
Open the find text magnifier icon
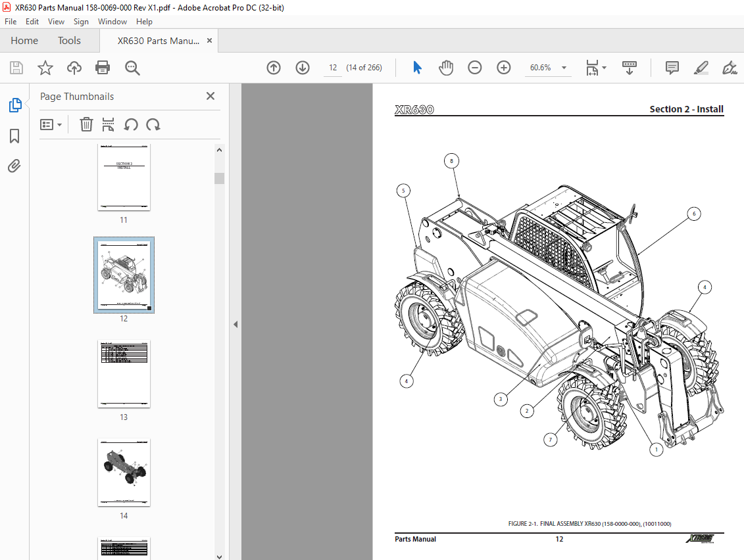(132, 68)
